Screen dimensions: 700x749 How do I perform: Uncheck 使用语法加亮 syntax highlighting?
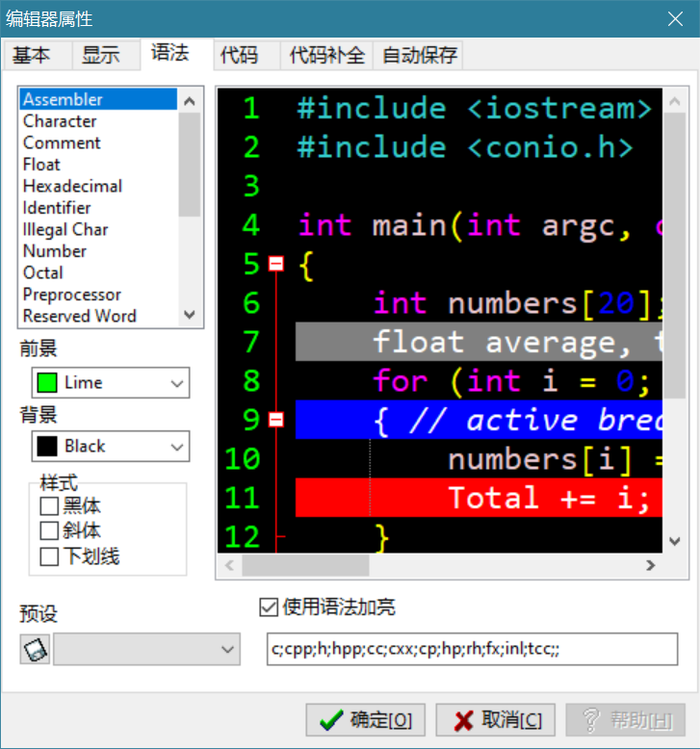tap(269, 607)
